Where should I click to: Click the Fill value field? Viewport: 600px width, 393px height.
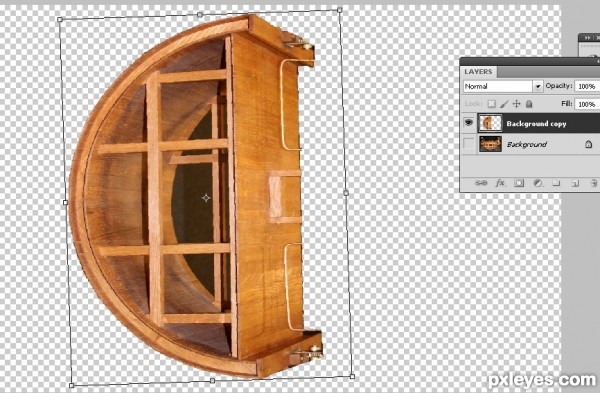click(587, 104)
